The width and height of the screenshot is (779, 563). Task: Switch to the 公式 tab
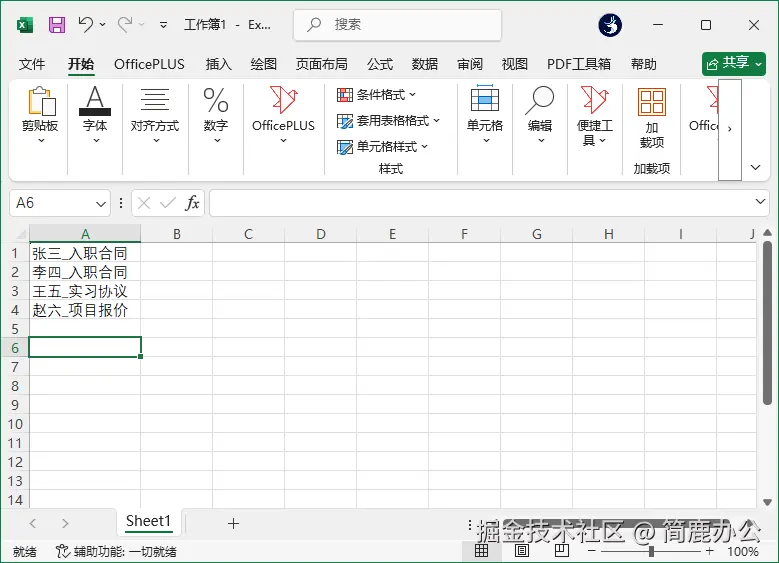pos(380,64)
